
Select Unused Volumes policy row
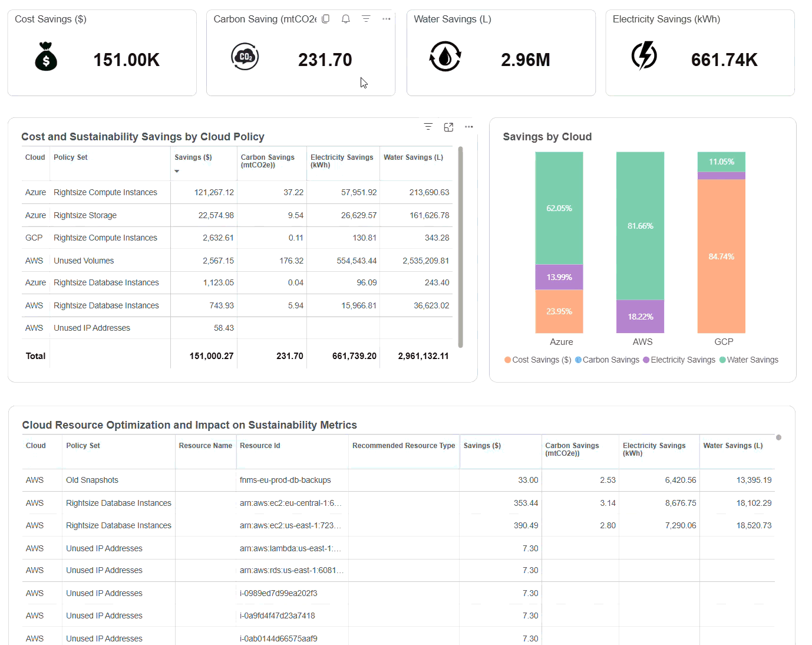[237, 261]
